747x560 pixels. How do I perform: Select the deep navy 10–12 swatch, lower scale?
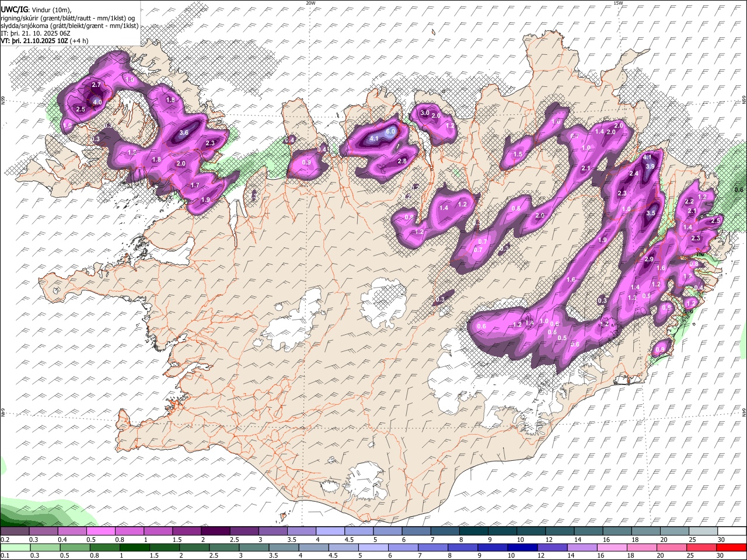(x=522, y=548)
